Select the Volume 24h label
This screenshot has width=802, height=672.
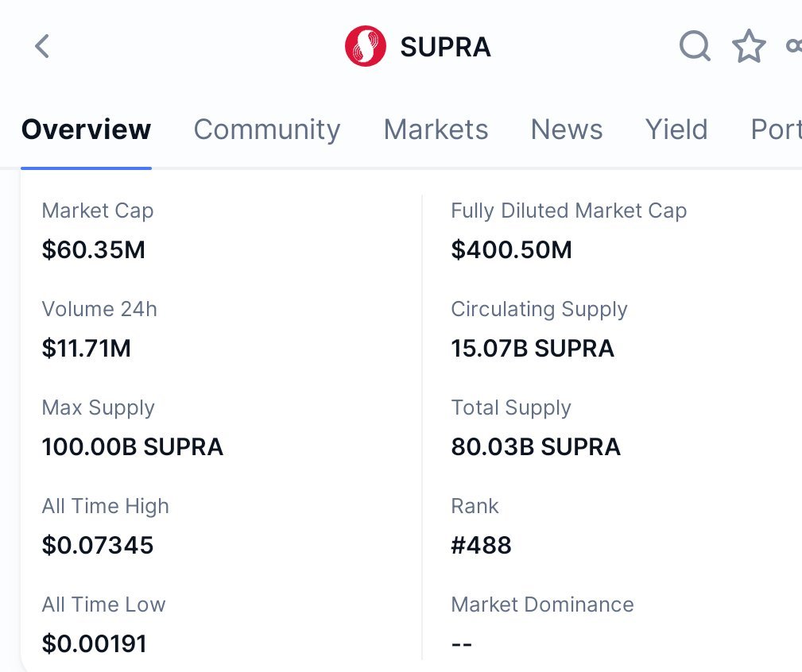pyautogui.click(x=99, y=309)
